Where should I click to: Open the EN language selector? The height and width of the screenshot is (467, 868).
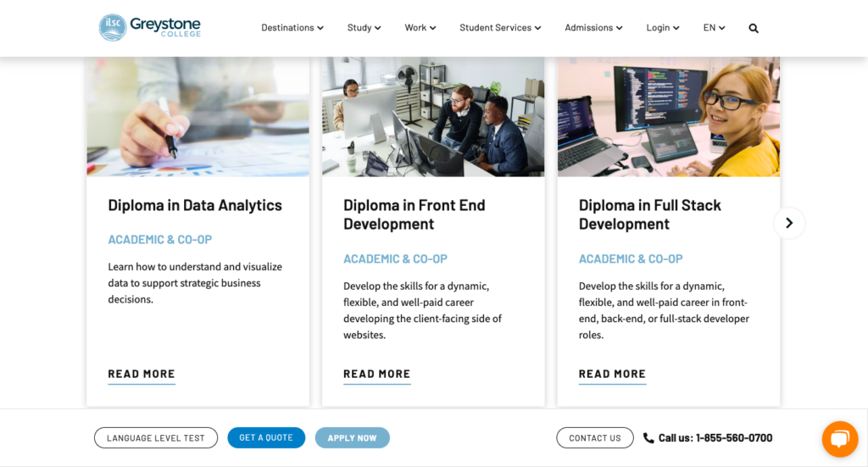coord(714,28)
